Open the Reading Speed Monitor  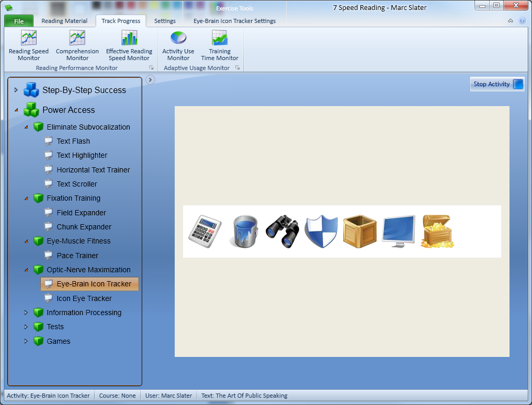(x=28, y=45)
